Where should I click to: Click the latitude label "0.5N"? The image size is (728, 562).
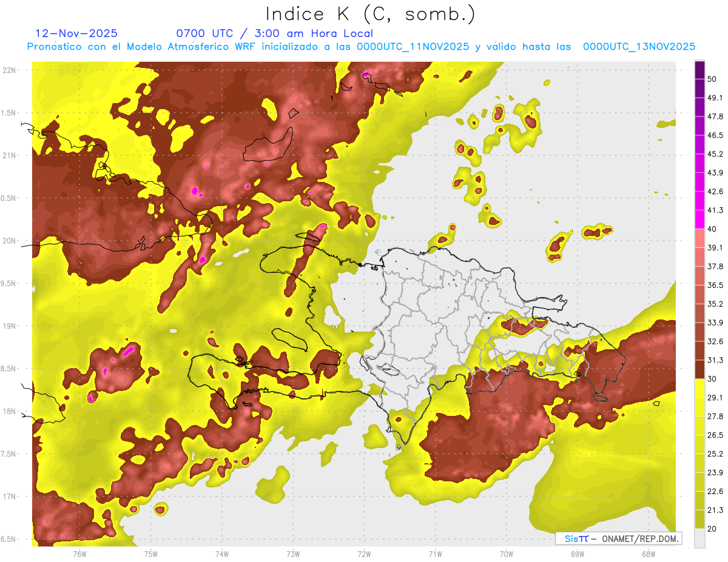tap(9, 198)
